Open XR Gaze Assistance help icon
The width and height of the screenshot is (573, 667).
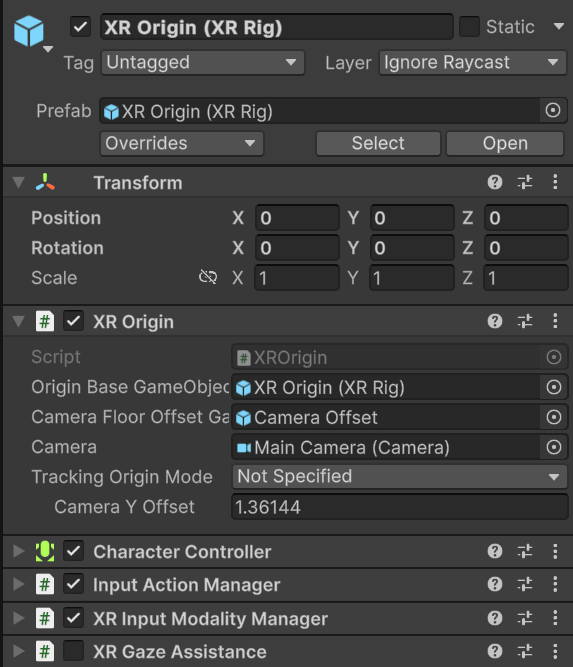495,651
